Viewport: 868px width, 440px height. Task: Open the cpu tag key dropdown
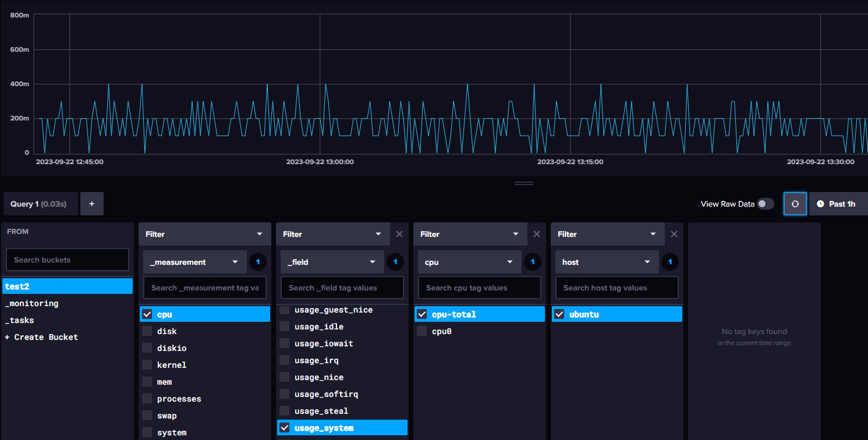[x=470, y=262]
